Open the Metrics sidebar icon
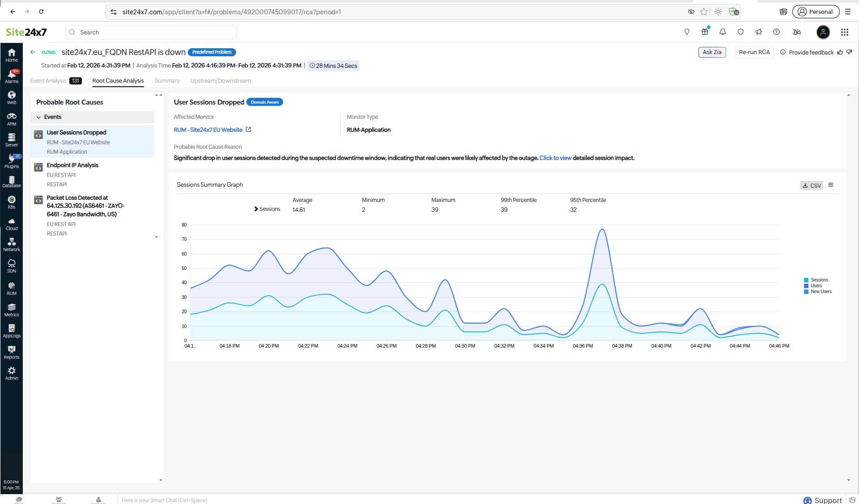This screenshot has height=504, width=859. 12,310
